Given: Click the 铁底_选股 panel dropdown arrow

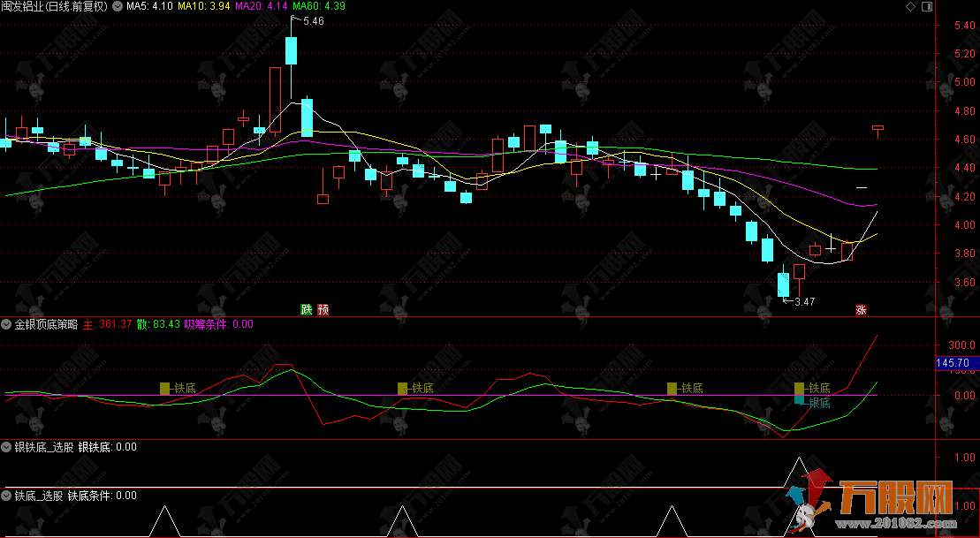Looking at the screenshot, I should tap(7, 496).
